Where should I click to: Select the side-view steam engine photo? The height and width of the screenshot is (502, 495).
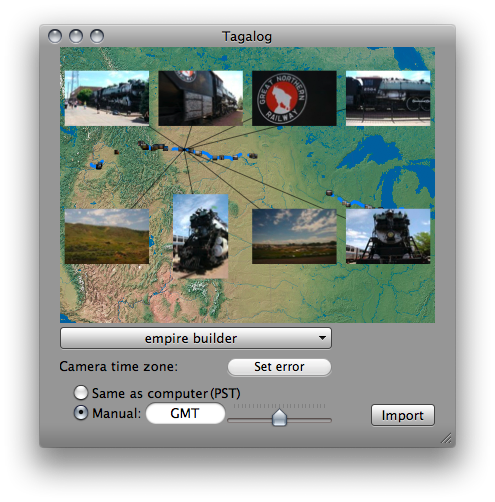(388, 98)
